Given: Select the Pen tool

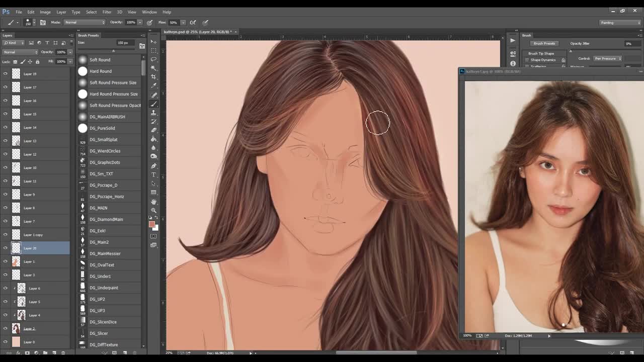Looking at the screenshot, I should pyautogui.click(x=154, y=165).
